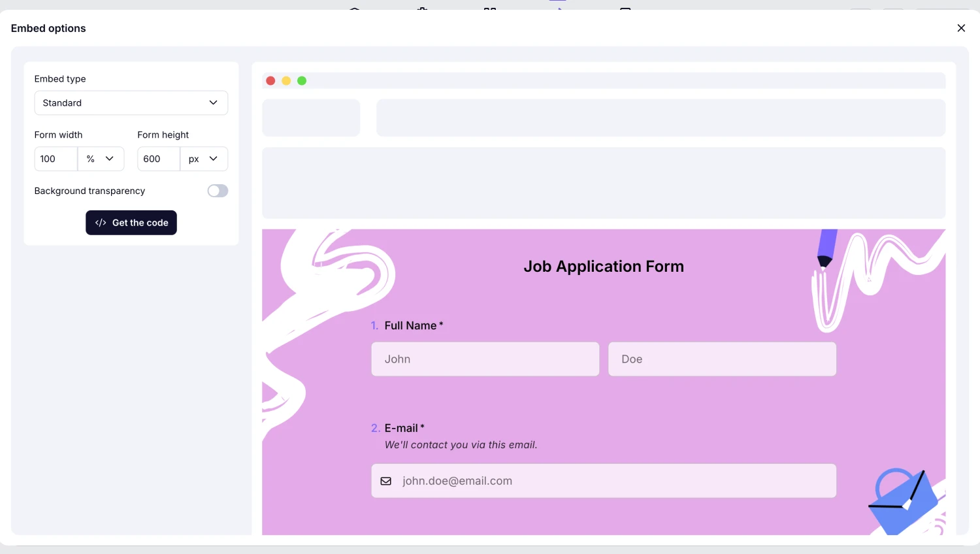Click the code brackets icon on button

click(x=101, y=223)
